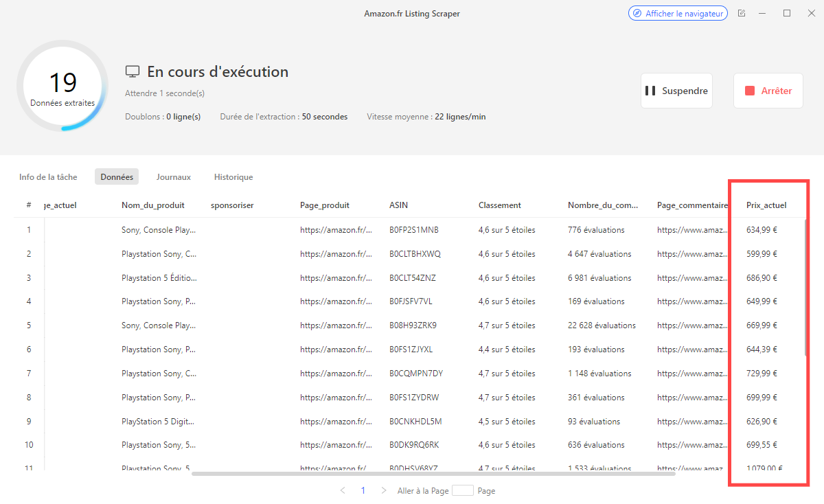Screen dimensions: 824x504
Task: Select ASIN cell B0CNKHDL5M
Action: (415, 422)
